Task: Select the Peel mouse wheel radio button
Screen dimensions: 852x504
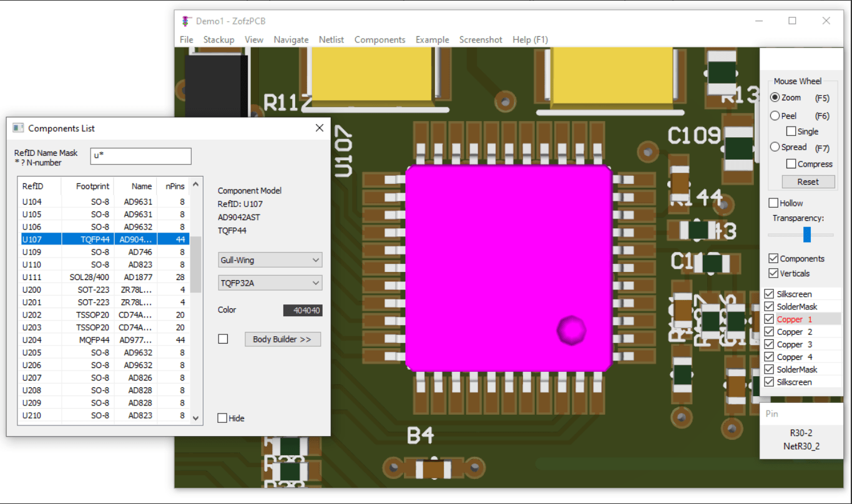Action: tap(775, 115)
